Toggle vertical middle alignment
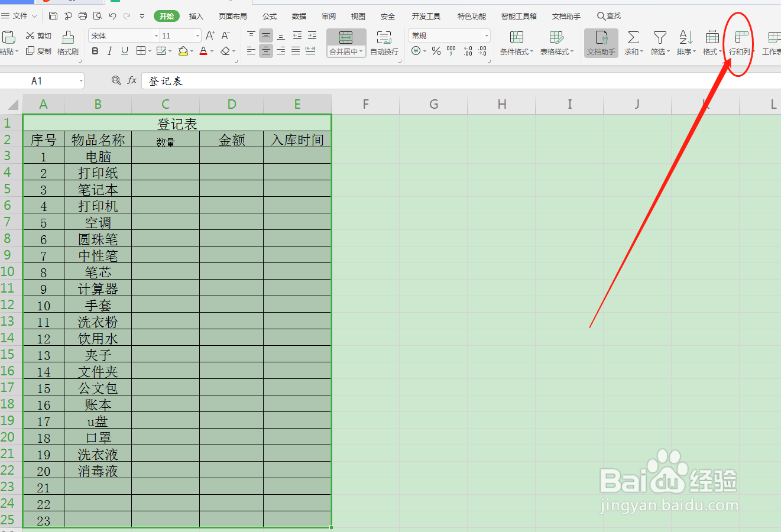781x532 pixels. (x=267, y=36)
